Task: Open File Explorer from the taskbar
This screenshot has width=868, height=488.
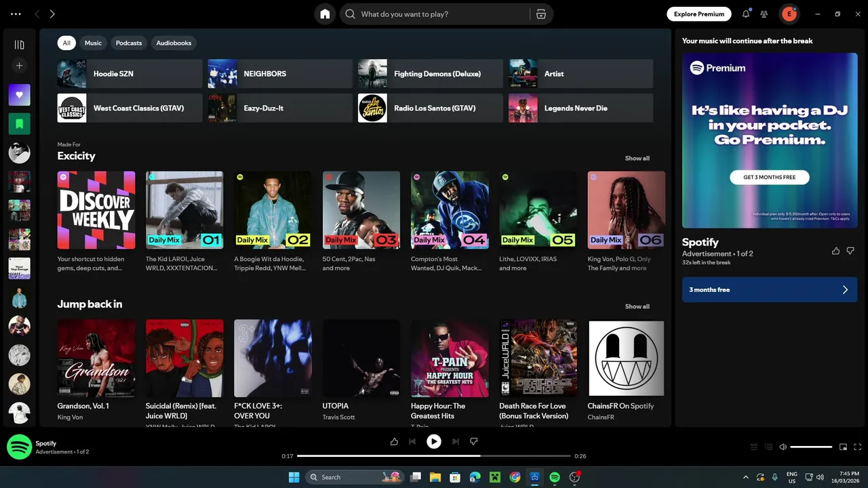Action: (x=435, y=477)
